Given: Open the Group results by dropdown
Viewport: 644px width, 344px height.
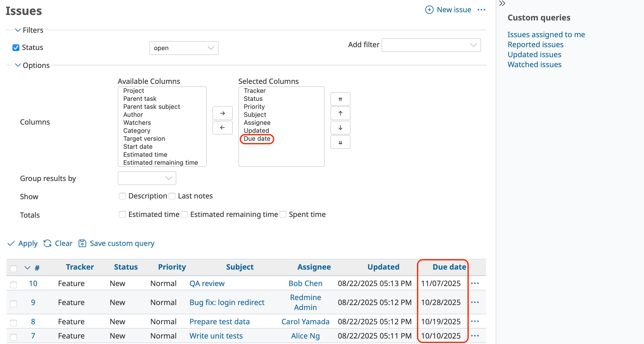Looking at the screenshot, I should pos(147,178).
